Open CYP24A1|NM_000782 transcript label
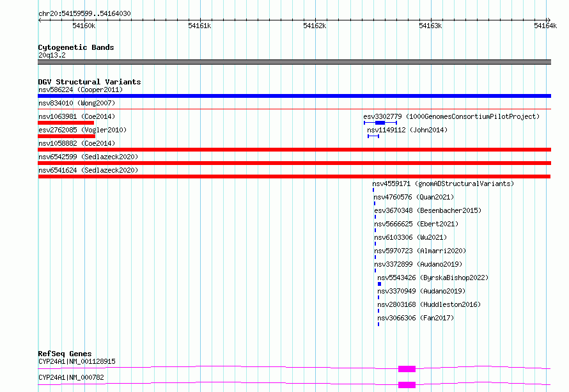The image size is (569, 392). coord(71,377)
